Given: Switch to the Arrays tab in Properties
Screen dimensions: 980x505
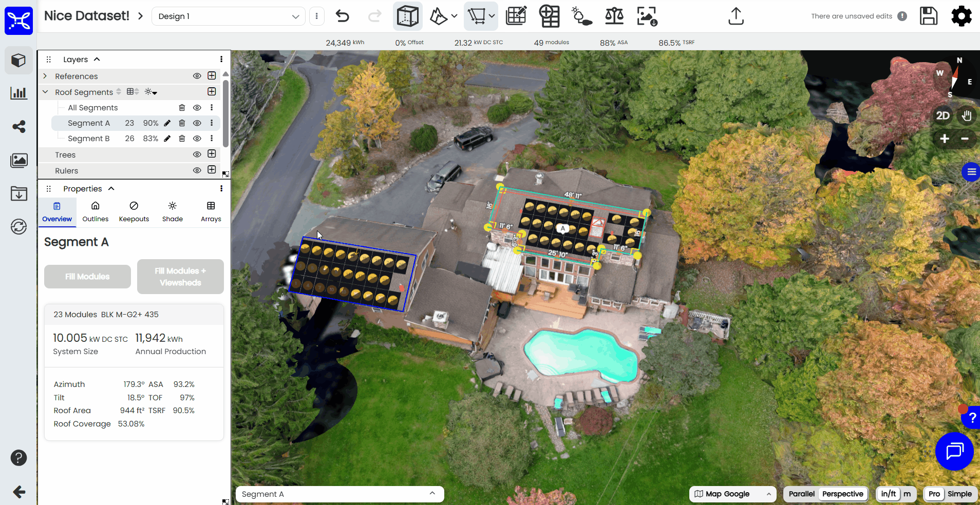Looking at the screenshot, I should point(211,211).
